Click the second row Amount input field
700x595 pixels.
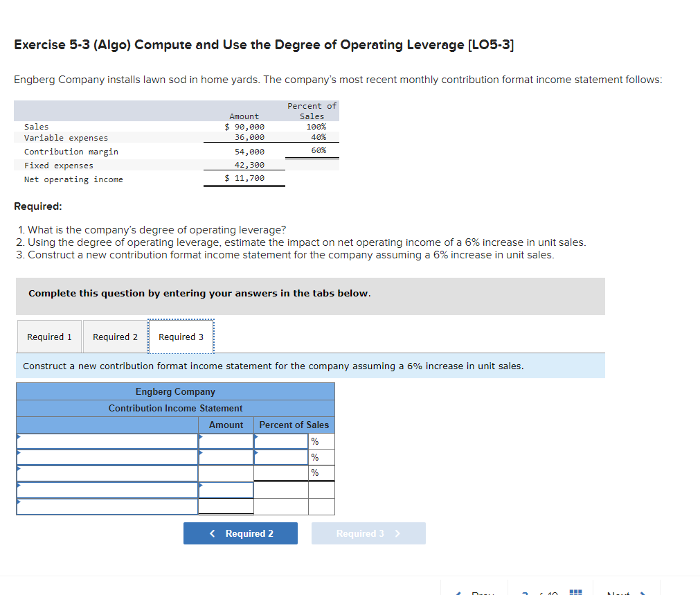point(226,457)
